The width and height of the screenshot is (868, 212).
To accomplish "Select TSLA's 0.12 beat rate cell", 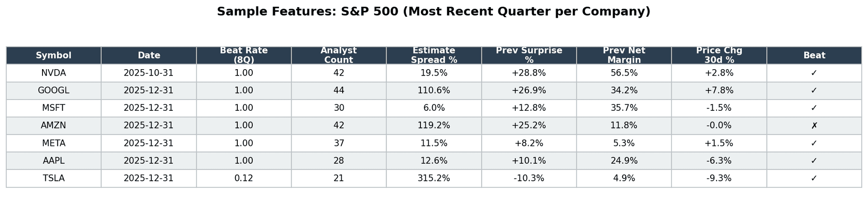I will pos(244,179).
